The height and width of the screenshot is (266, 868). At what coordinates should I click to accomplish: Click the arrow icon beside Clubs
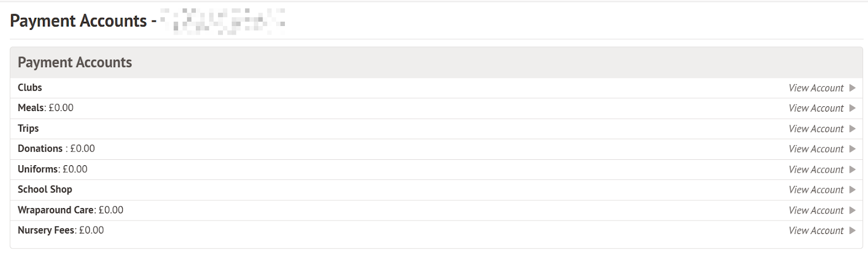852,88
